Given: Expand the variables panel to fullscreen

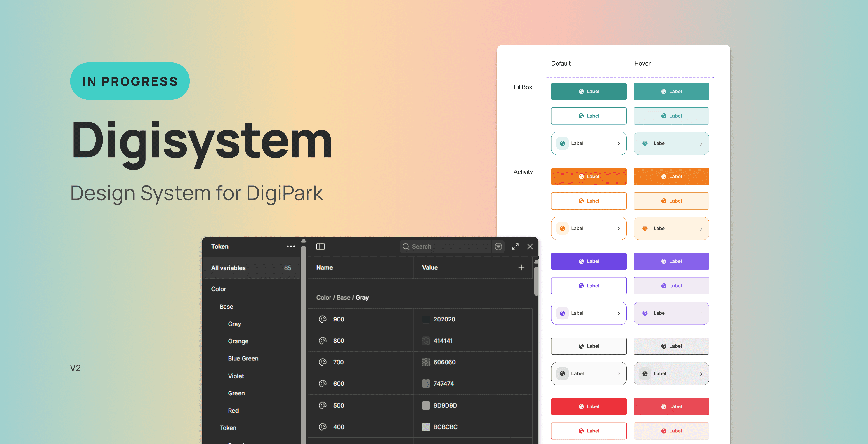Looking at the screenshot, I should coord(515,247).
